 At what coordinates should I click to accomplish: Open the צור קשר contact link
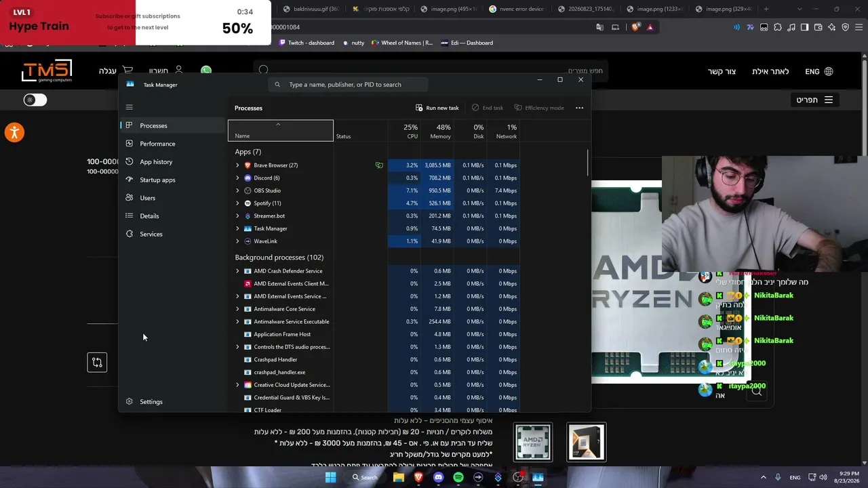click(x=722, y=71)
